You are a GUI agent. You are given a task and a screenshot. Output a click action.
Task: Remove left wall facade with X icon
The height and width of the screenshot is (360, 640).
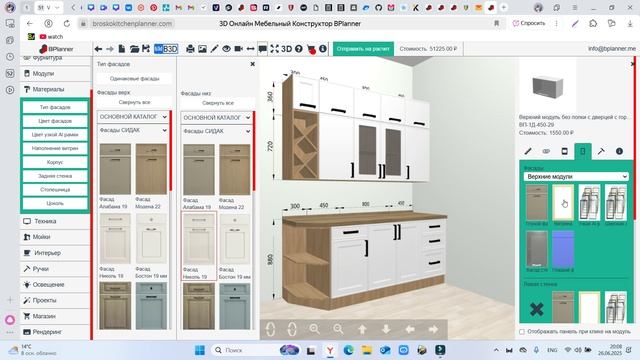[x=536, y=309]
